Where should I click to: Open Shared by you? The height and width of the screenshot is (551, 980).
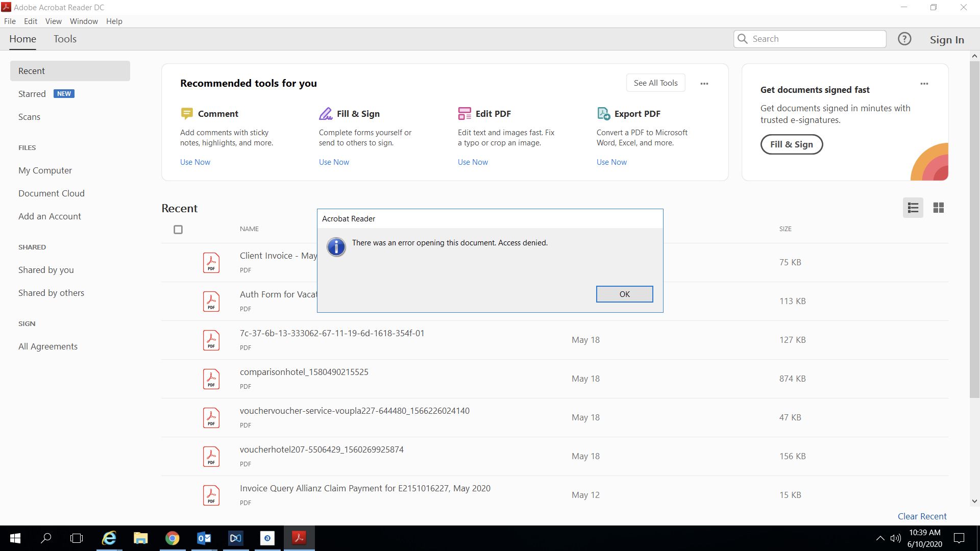tap(46, 270)
